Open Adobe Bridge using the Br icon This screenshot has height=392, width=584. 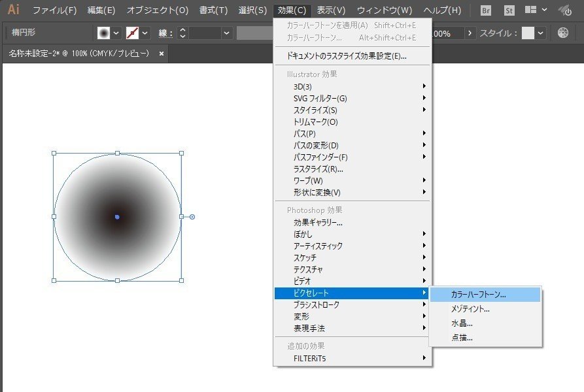coord(486,10)
